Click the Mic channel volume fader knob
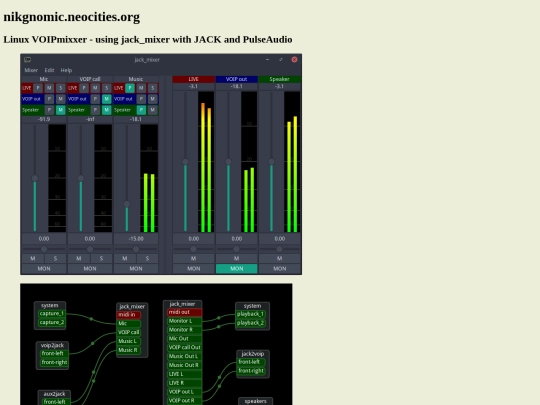Image resolution: width=540 pixels, height=405 pixels. click(x=35, y=178)
